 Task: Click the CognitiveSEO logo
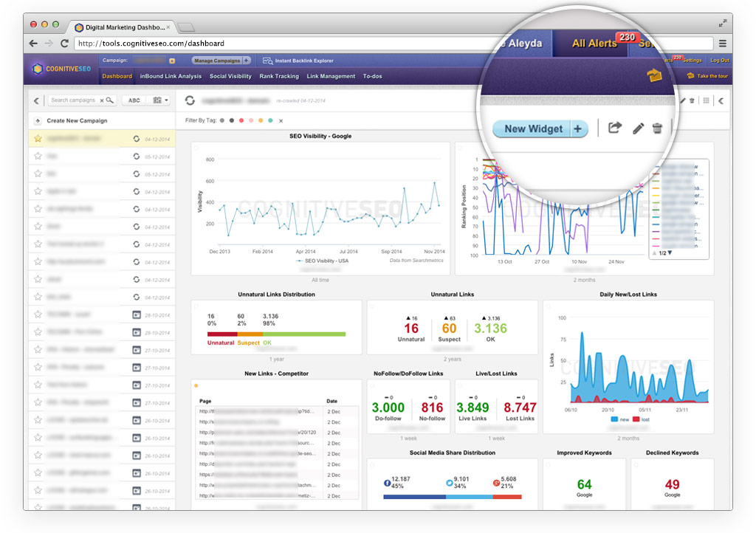coord(61,69)
